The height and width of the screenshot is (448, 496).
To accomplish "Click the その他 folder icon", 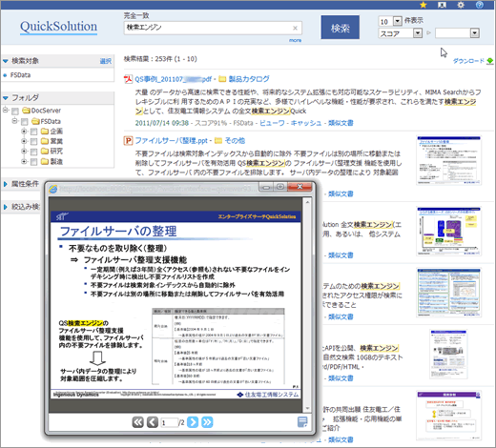I will (218, 140).
